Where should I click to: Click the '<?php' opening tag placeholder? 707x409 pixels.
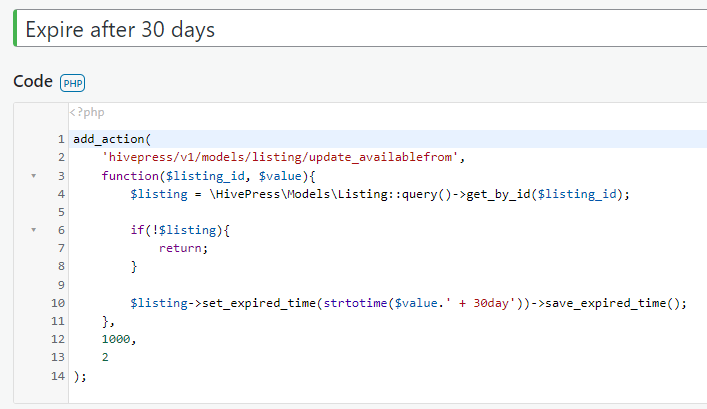(x=87, y=112)
